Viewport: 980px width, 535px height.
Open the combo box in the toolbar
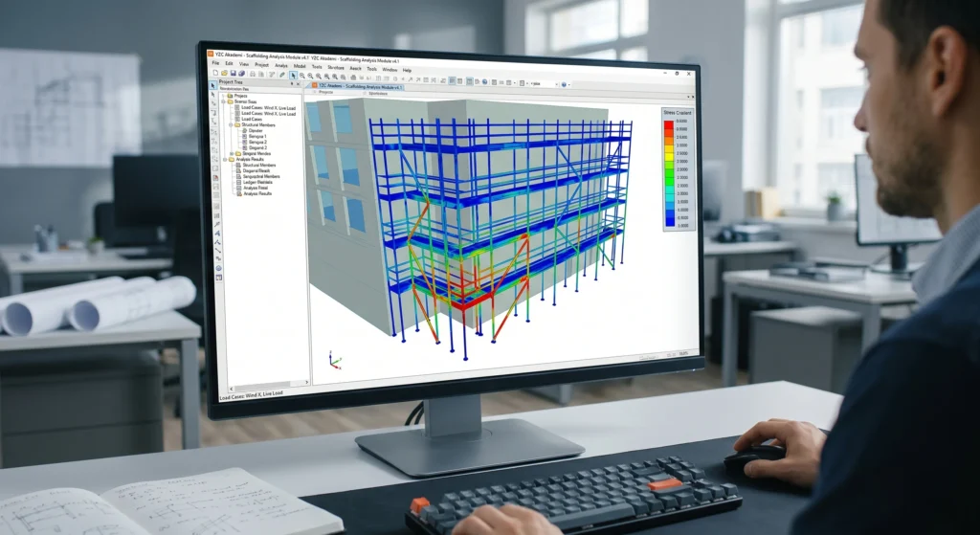click(x=545, y=84)
